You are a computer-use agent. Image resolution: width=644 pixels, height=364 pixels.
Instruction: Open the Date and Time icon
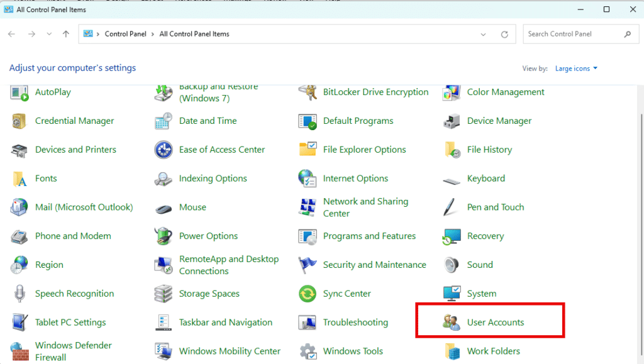(x=163, y=121)
